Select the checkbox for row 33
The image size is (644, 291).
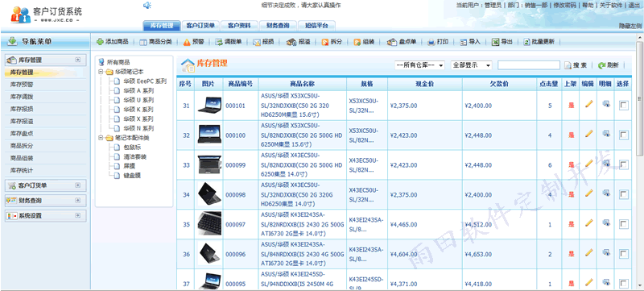(623, 164)
